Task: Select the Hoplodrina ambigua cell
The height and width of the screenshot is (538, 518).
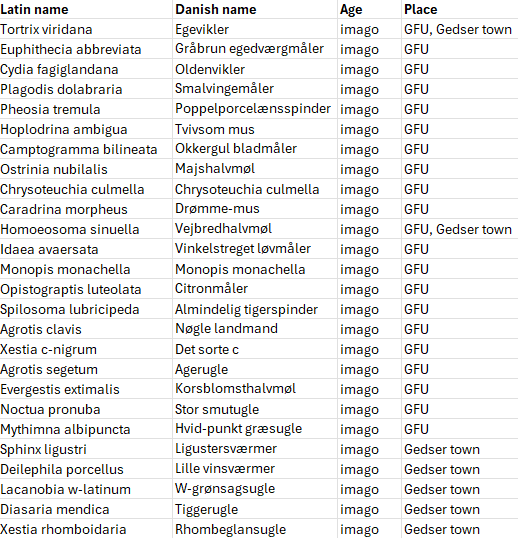Action: click(x=86, y=129)
